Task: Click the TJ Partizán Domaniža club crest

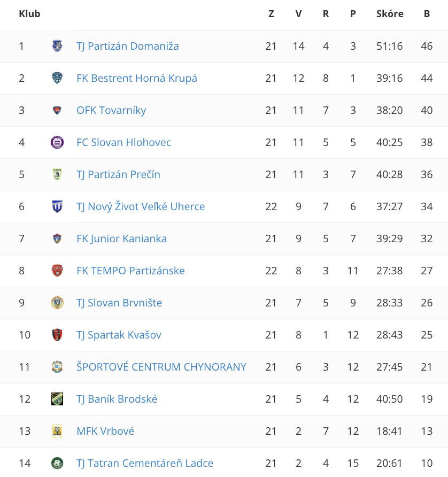Action: (x=57, y=46)
